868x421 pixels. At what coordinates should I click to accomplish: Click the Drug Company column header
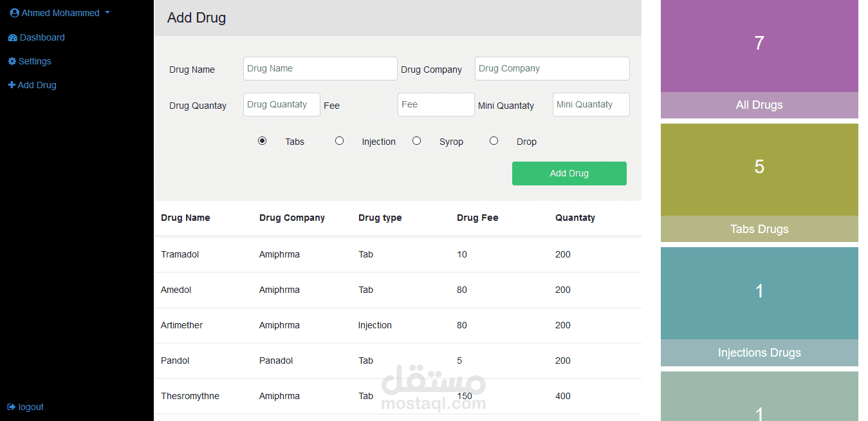[292, 218]
